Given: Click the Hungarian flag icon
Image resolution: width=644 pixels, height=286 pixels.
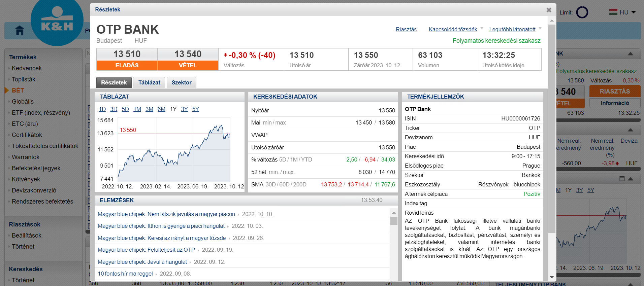Looking at the screenshot, I should tap(613, 12).
